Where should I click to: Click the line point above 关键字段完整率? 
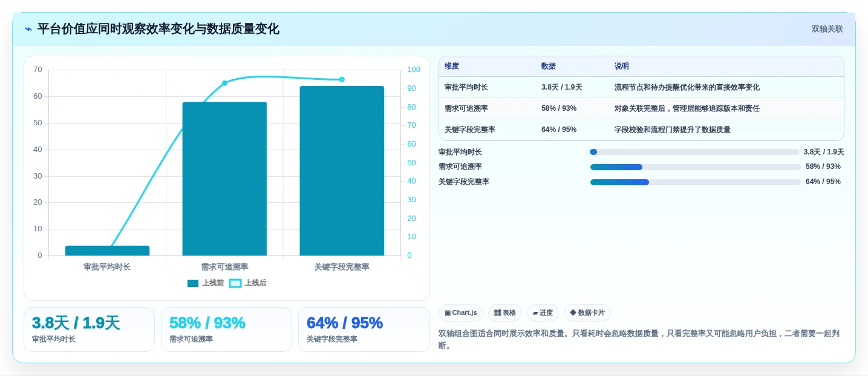(342, 79)
